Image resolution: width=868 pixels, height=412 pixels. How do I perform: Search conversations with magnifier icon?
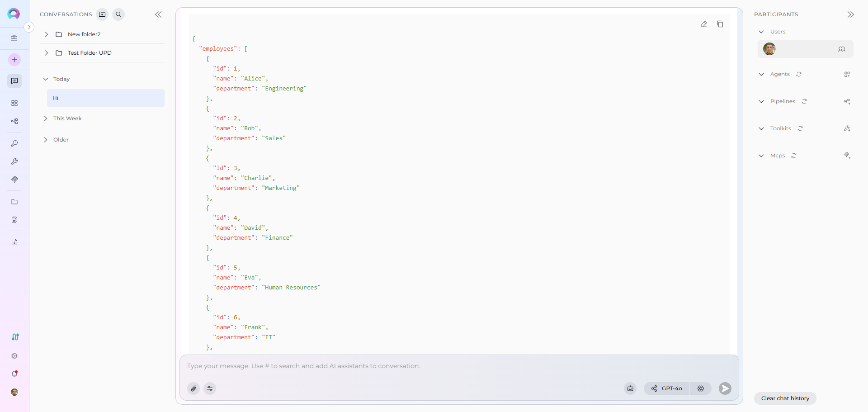point(118,14)
